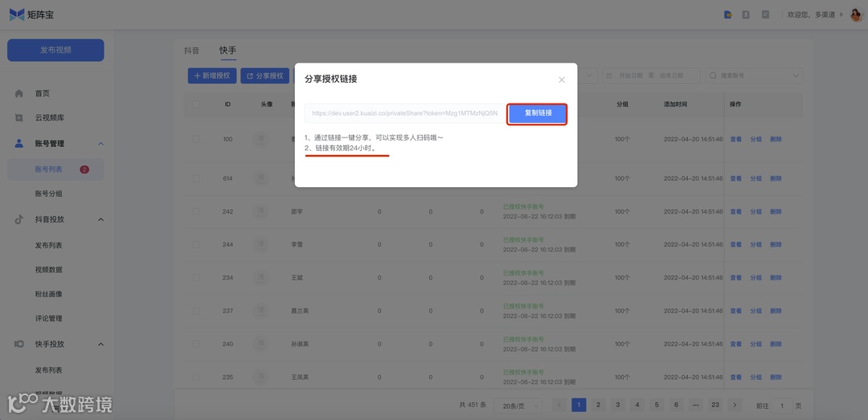Screen dimensions: 868x420
Task: Click the share link URL field
Action: click(405, 113)
